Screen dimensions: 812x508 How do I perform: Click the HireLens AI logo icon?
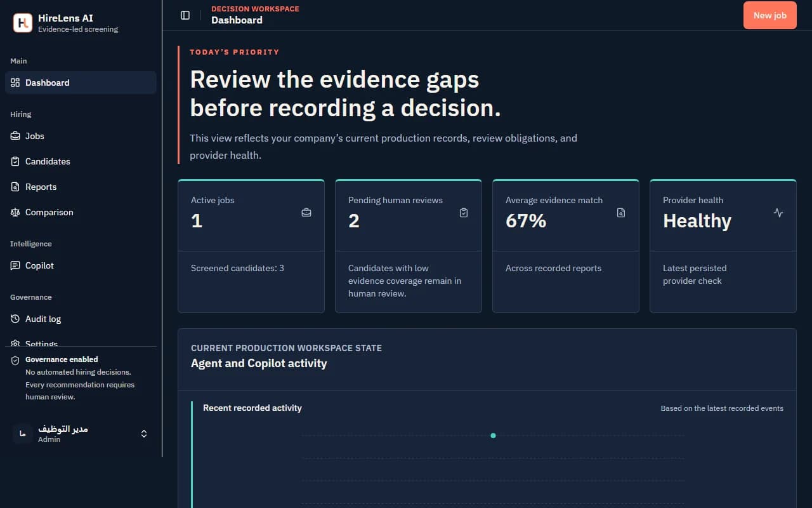tap(22, 23)
